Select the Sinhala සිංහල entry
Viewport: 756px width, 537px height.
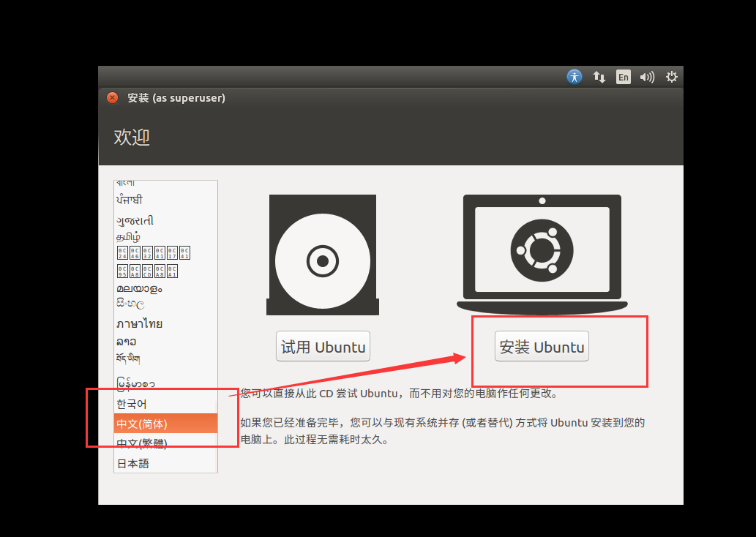point(165,304)
